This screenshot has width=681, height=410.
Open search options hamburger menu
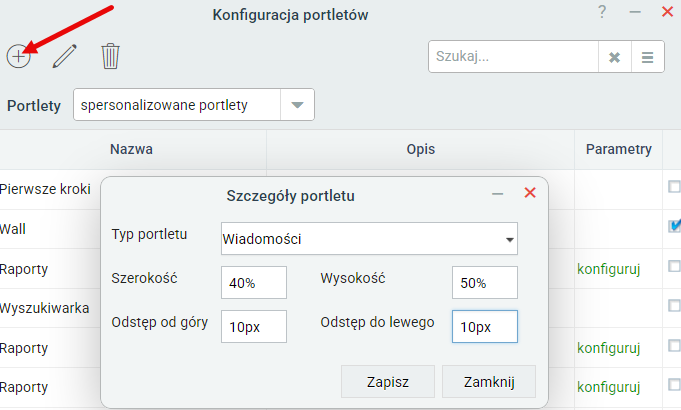pos(648,57)
